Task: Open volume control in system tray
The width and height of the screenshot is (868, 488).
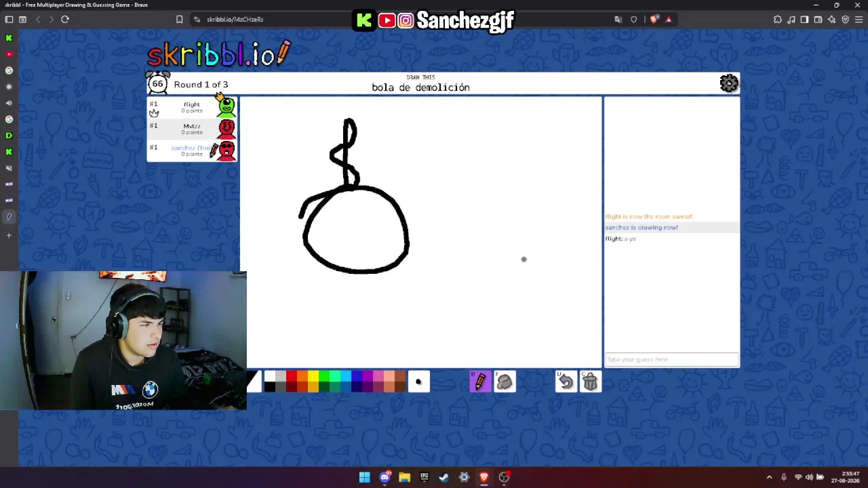Action: coord(809,477)
